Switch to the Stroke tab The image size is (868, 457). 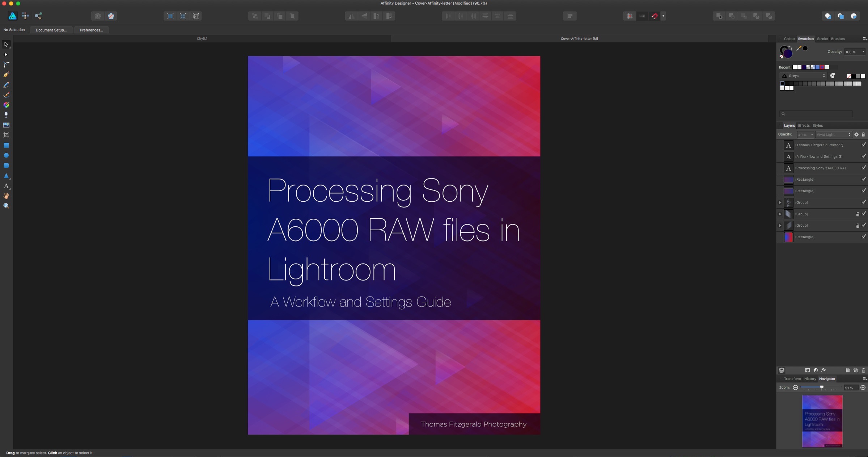pos(822,39)
